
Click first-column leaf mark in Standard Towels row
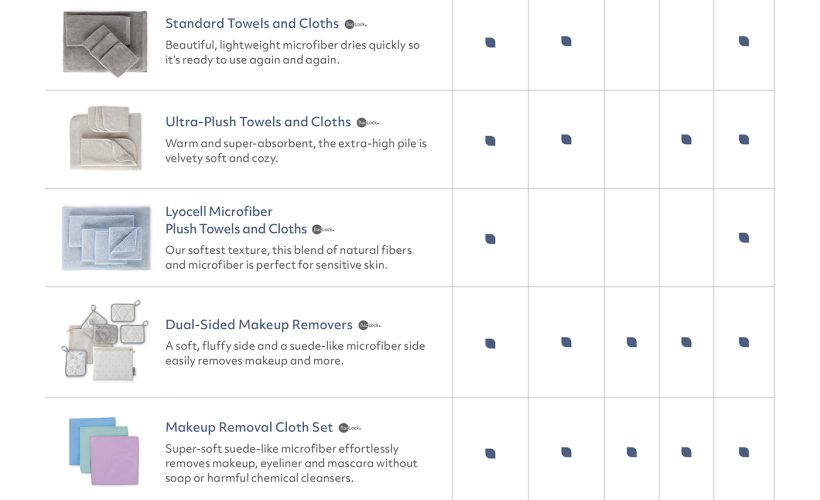pos(490,42)
